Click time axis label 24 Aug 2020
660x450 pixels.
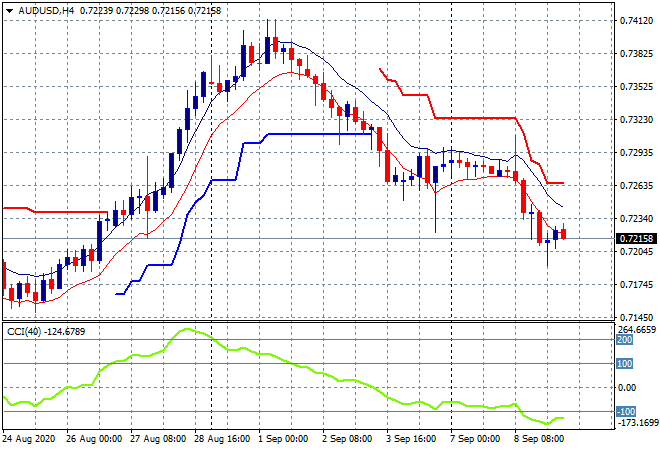click(x=29, y=439)
